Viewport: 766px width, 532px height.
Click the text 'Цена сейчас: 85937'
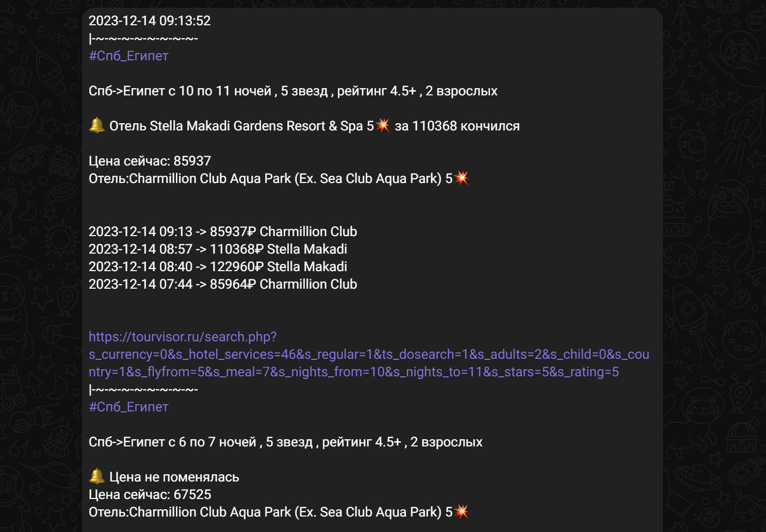coord(150,161)
